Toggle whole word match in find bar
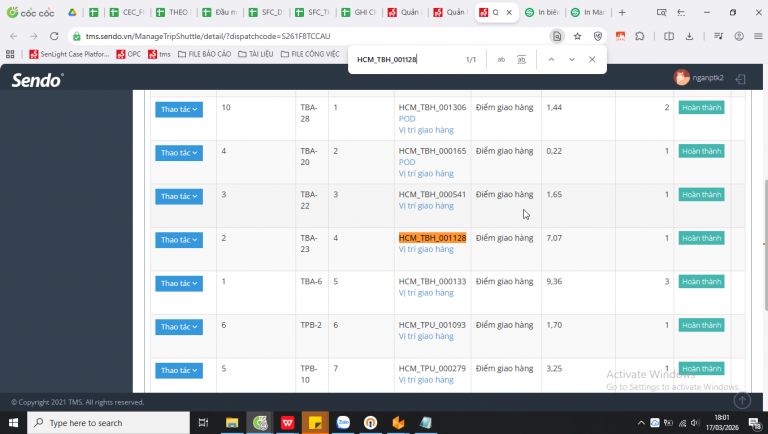The height and width of the screenshot is (434, 768). click(522, 59)
